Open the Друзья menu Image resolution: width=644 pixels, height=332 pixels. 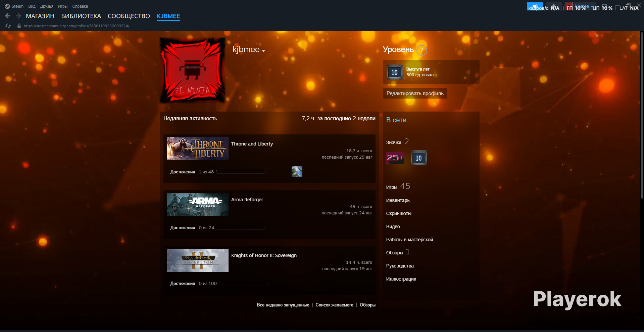[x=47, y=6]
